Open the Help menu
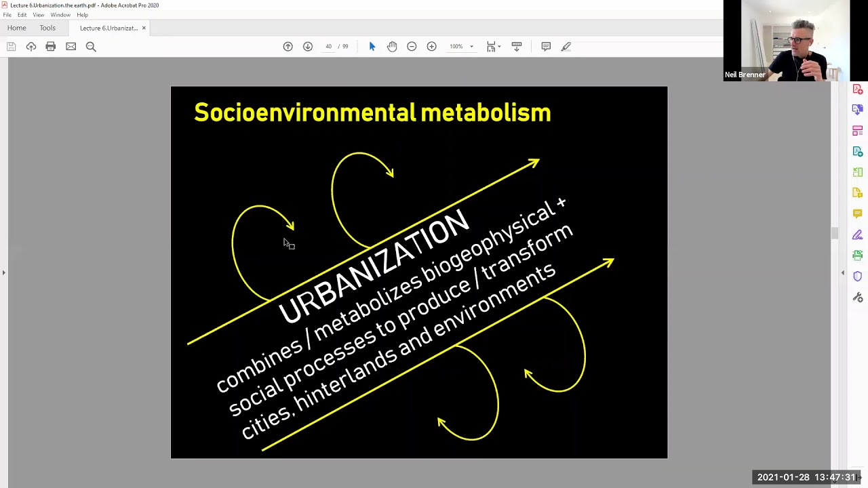868x488 pixels. pos(82,15)
